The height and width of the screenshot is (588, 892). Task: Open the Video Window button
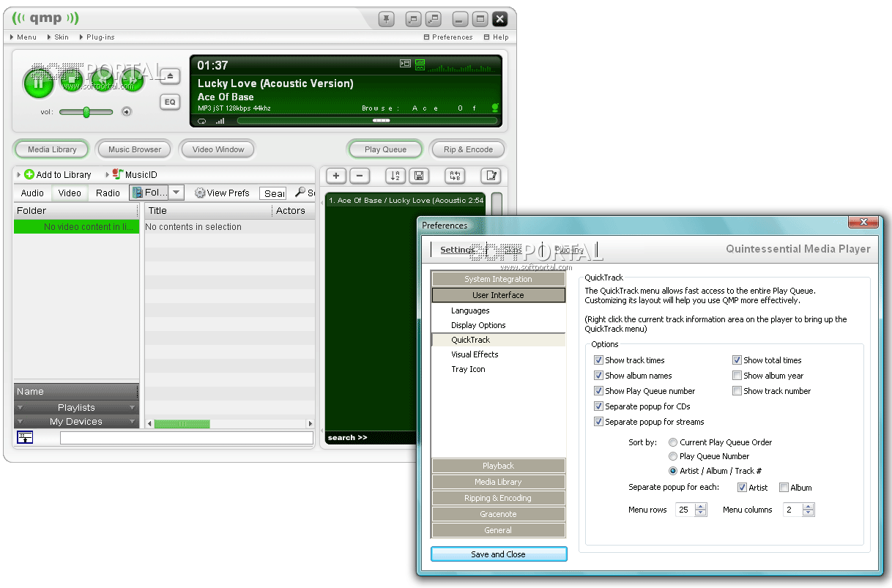click(218, 149)
